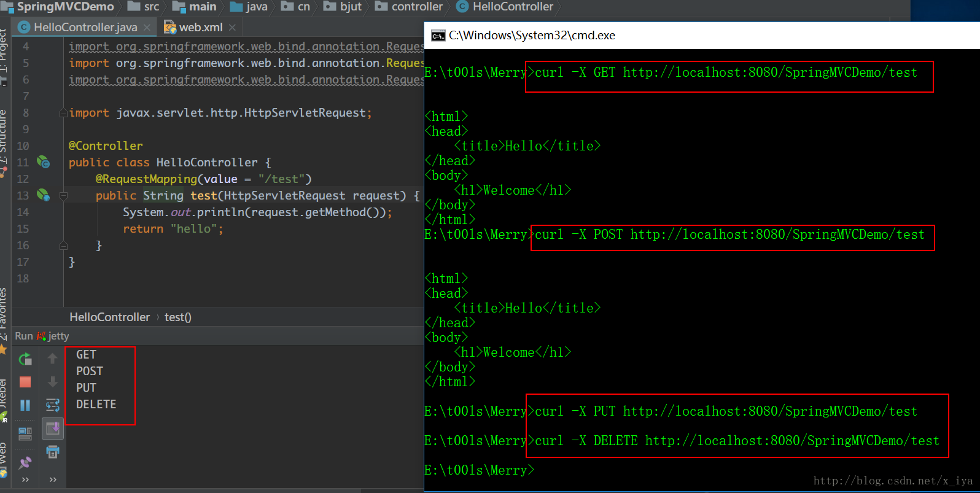
Task: Open the bjut package breadcrumb
Action: (x=343, y=7)
